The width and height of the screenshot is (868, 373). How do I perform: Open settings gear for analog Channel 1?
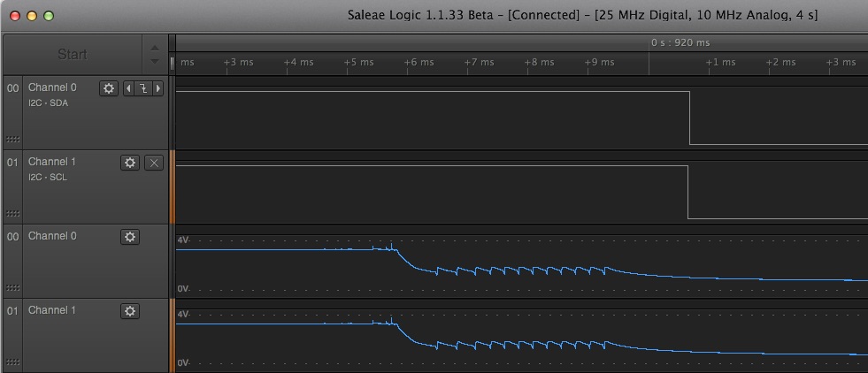click(x=130, y=311)
